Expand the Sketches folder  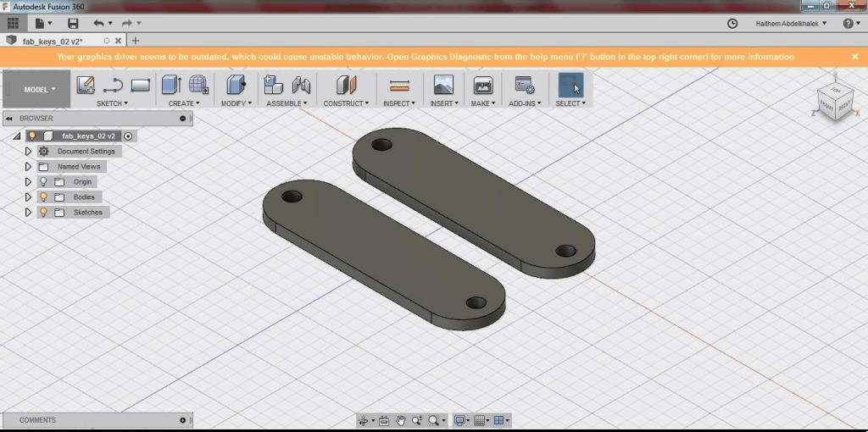pos(28,212)
